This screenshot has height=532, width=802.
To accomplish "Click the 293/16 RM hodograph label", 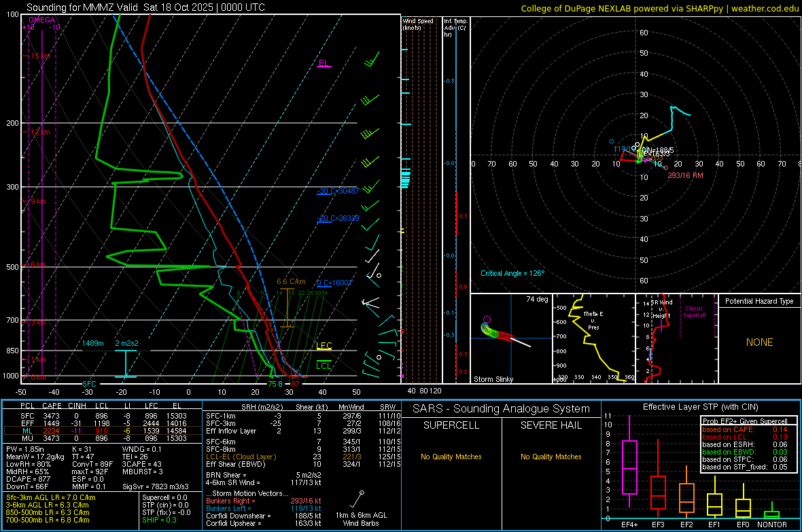I will tap(685, 175).
